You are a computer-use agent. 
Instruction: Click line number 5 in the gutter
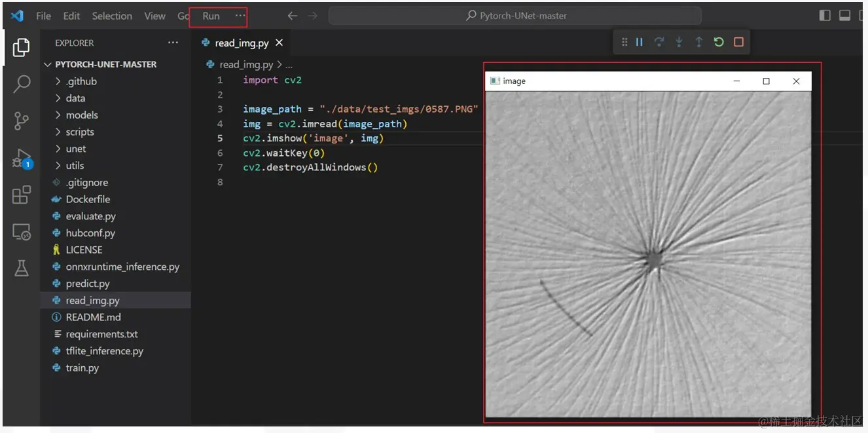[220, 138]
